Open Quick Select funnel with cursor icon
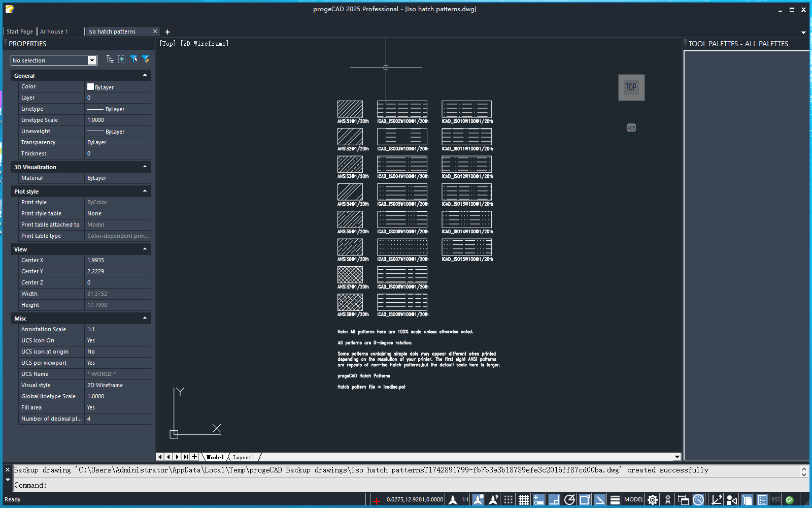The image size is (812, 508). click(x=133, y=59)
